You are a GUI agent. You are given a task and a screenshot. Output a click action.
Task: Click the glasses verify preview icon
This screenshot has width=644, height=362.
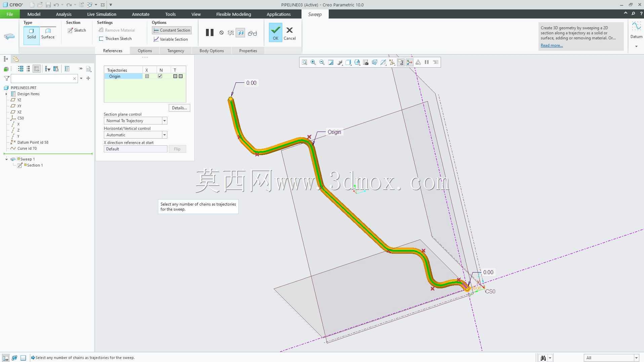[x=252, y=33]
